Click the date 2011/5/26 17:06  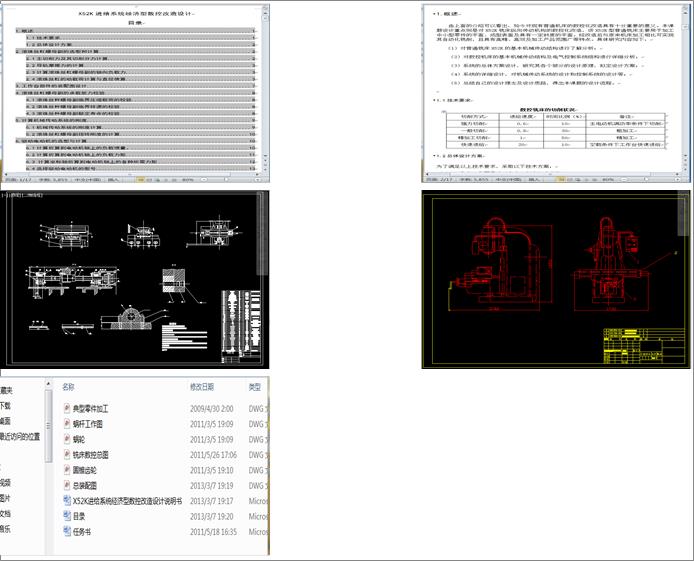[213, 455]
